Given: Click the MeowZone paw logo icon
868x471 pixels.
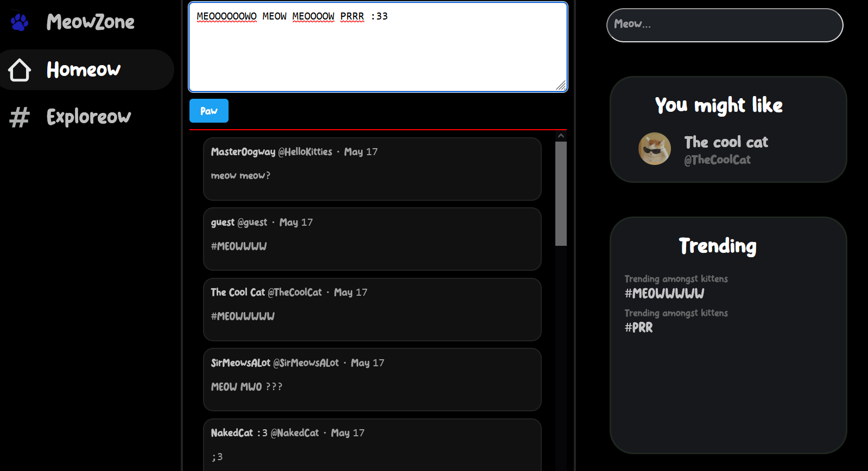Looking at the screenshot, I should 20,22.
